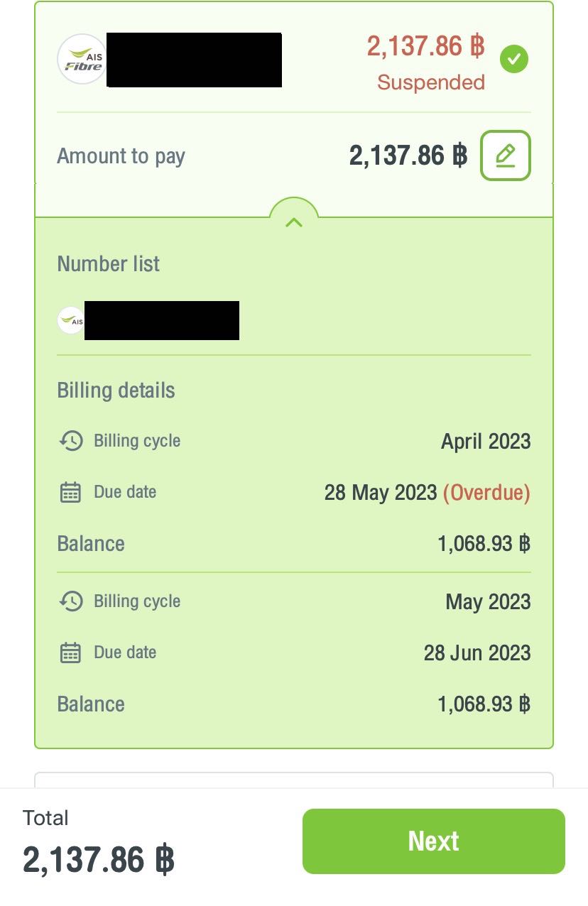The image size is (588, 906).
Task: Click the AIS Fibre logo icon
Action: click(x=82, y=60)
